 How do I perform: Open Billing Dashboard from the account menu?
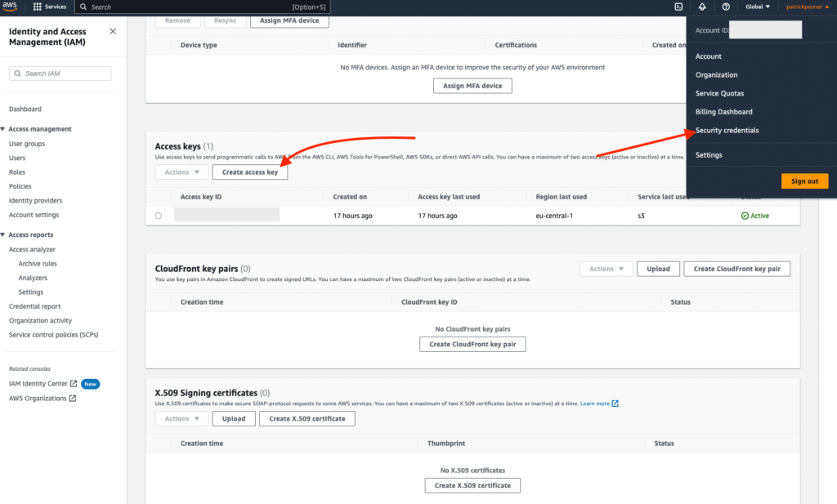point(724,112)
